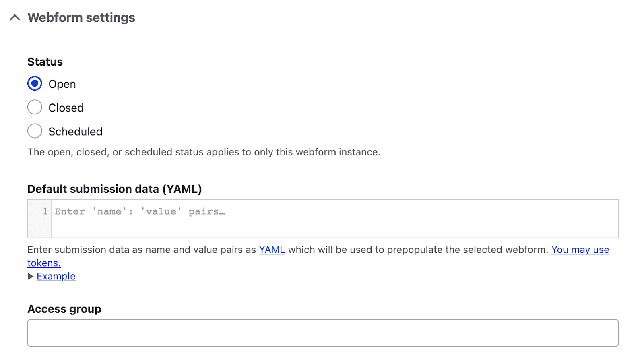Screen dimensions: 644x364
Task: Click the Access group label
Action: (64, 309)
